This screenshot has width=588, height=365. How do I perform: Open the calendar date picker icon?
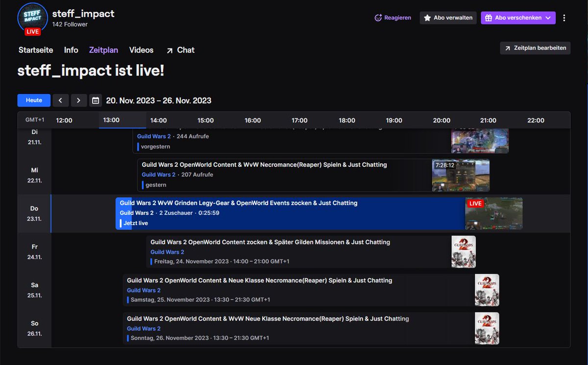[x=96, y=101]
